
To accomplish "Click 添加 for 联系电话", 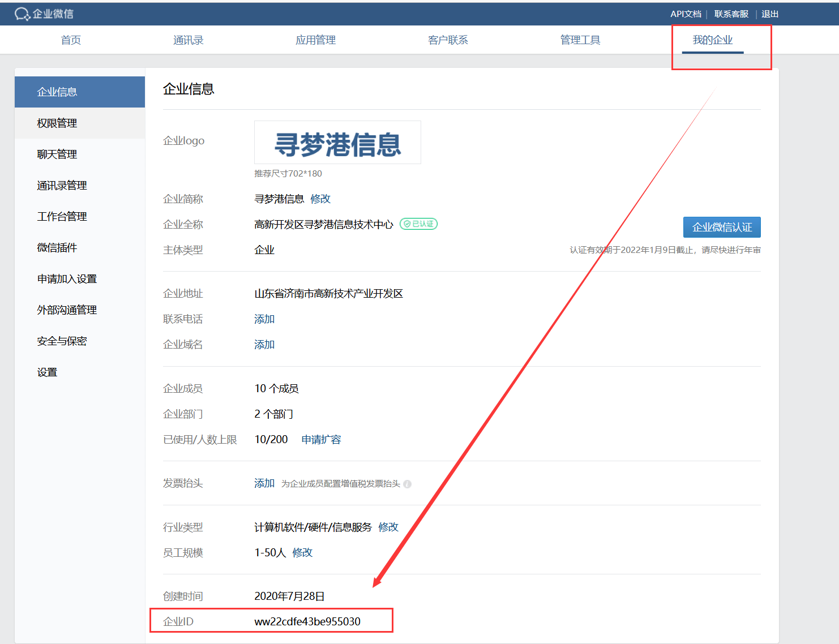I will pyautogui.click(x=264, y=319).
